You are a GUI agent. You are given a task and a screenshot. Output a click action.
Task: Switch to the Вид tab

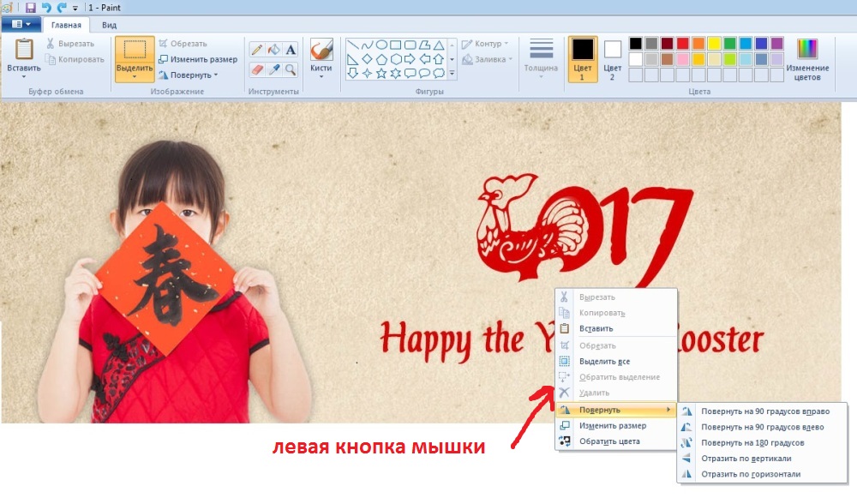(x=109, y=25)
